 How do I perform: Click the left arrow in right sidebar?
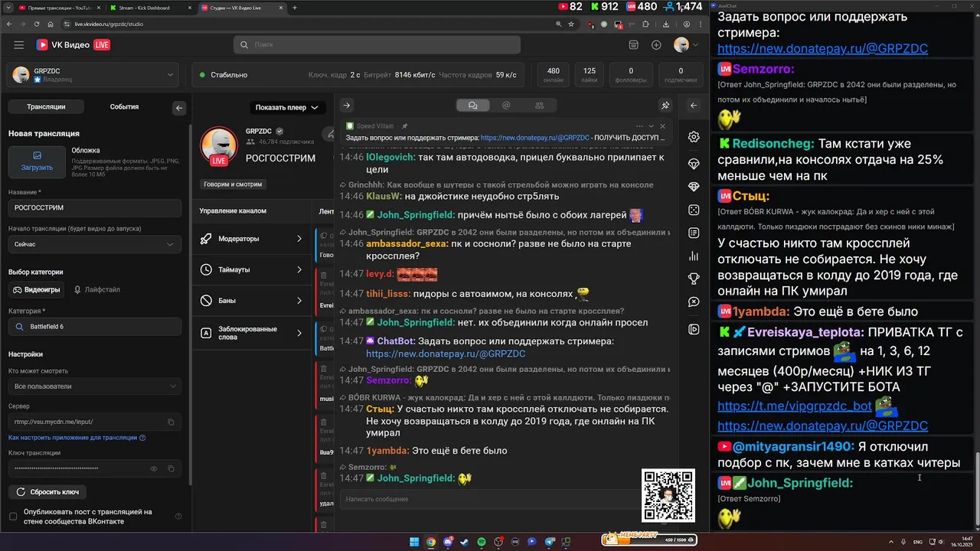(x=694, y=106)
